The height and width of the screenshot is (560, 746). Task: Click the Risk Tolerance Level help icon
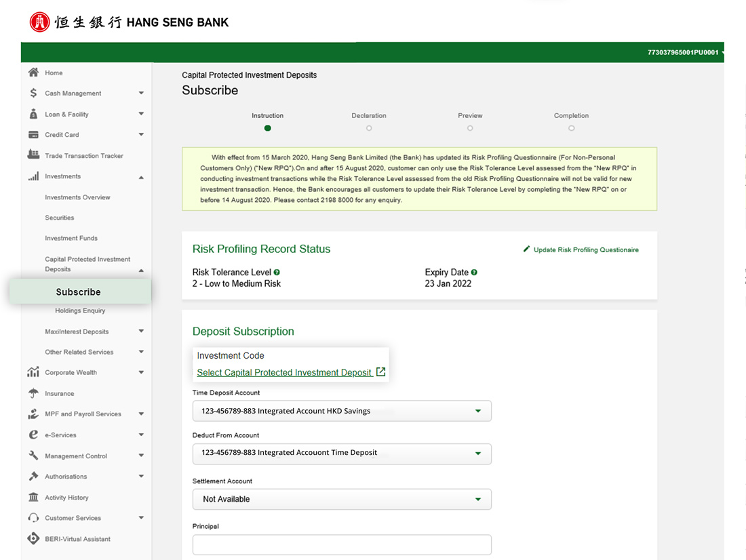point(277,272)
